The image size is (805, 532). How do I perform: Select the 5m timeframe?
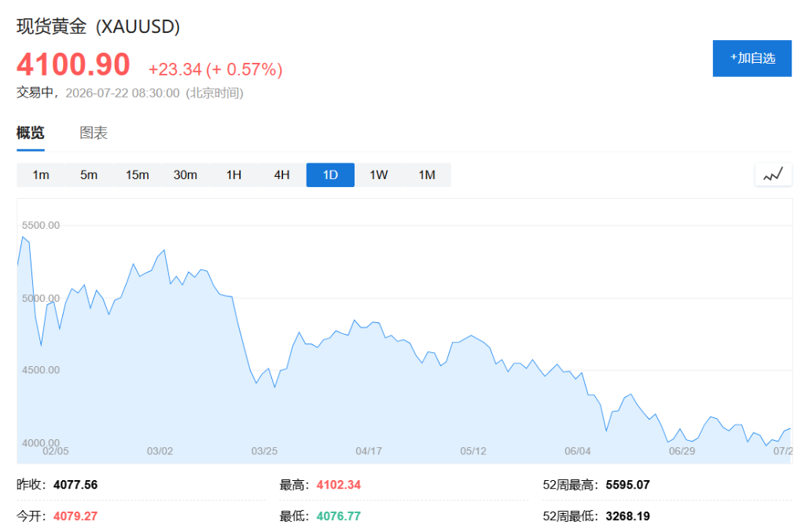click(89, 175)
